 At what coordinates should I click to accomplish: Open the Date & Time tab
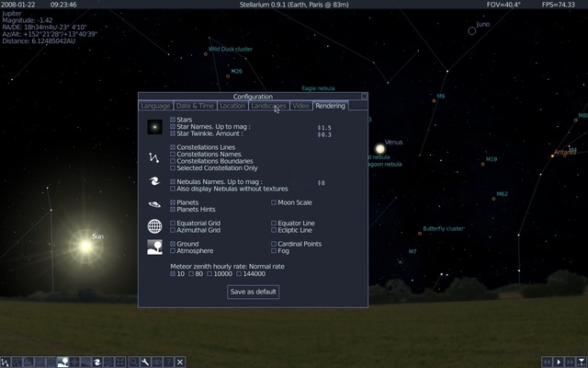pos(195,106)
